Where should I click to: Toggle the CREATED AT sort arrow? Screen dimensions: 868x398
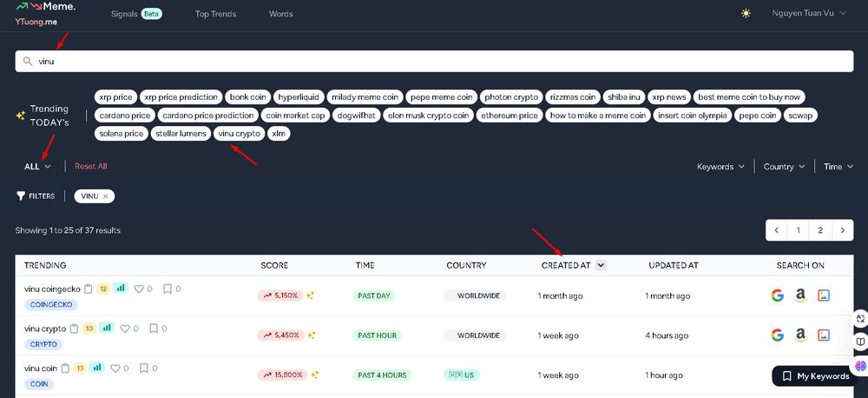(x=602, y=266)
